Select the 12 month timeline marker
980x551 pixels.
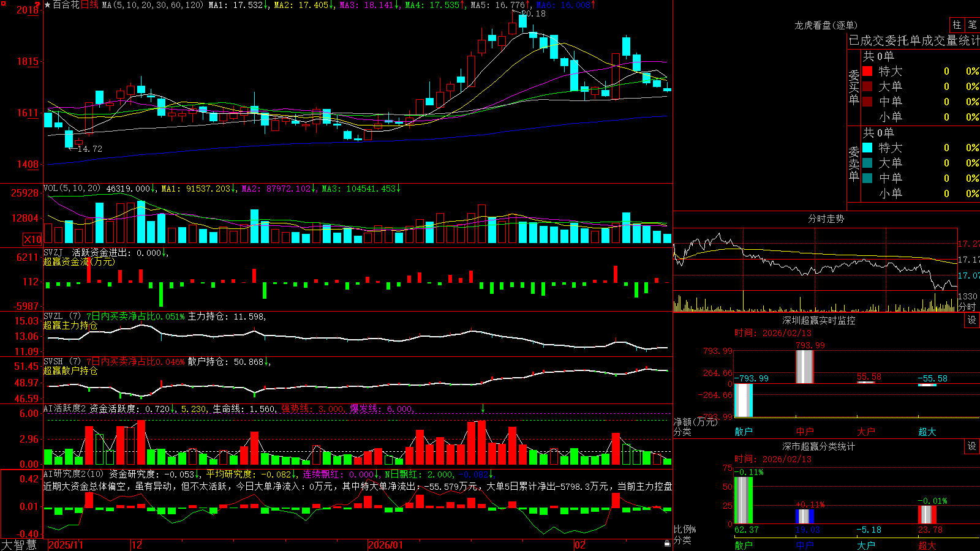pos(137,545)
